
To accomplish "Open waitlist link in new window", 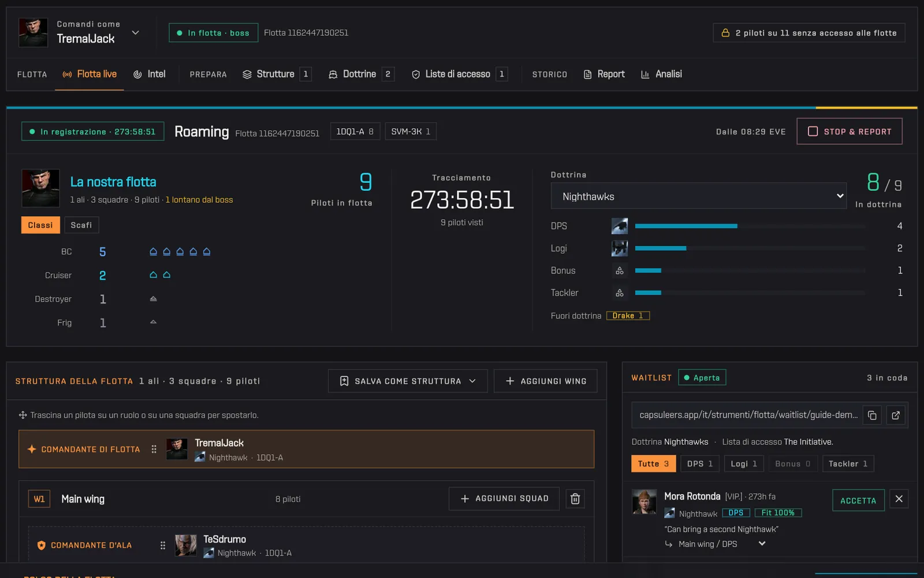I will coord(896,415).
